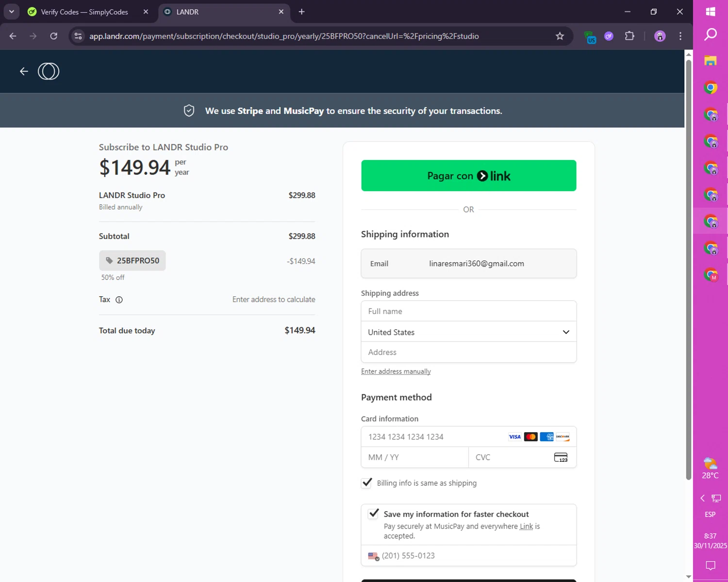
Task: Open Chrome profile avatar icon
Action: 660,36
